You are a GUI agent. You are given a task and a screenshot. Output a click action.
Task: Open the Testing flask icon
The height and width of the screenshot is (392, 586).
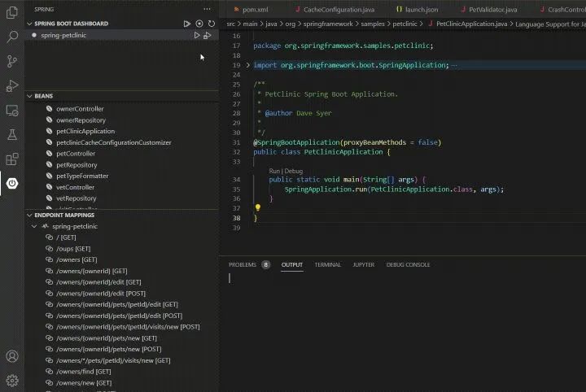click(12, 134)
